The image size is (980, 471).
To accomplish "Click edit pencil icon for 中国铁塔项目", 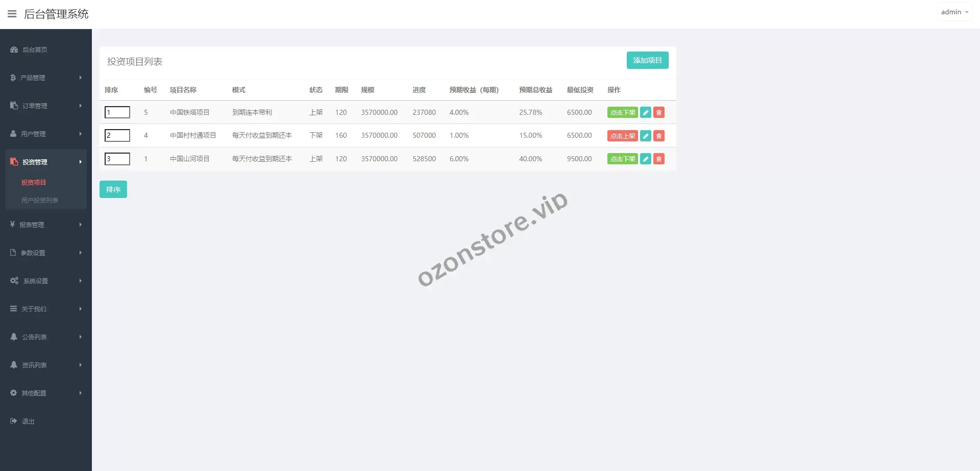I will pyautogui.click(x=645, y=112).
